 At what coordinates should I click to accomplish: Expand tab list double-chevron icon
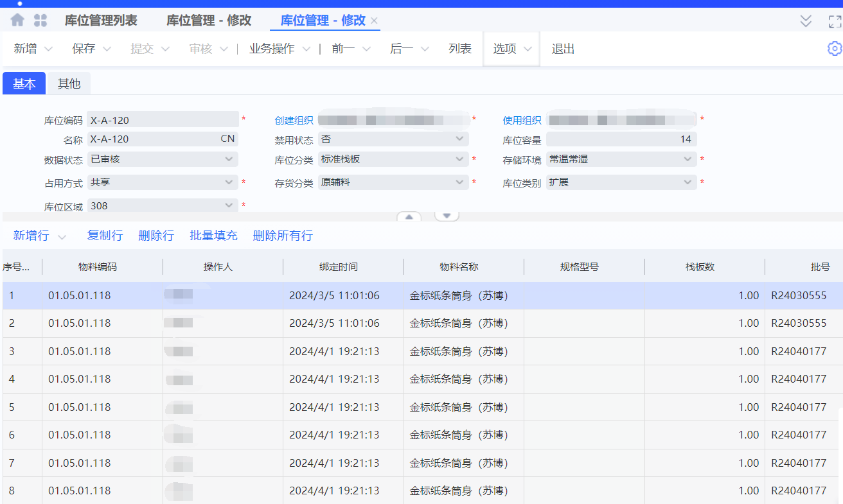coord(806,21)
